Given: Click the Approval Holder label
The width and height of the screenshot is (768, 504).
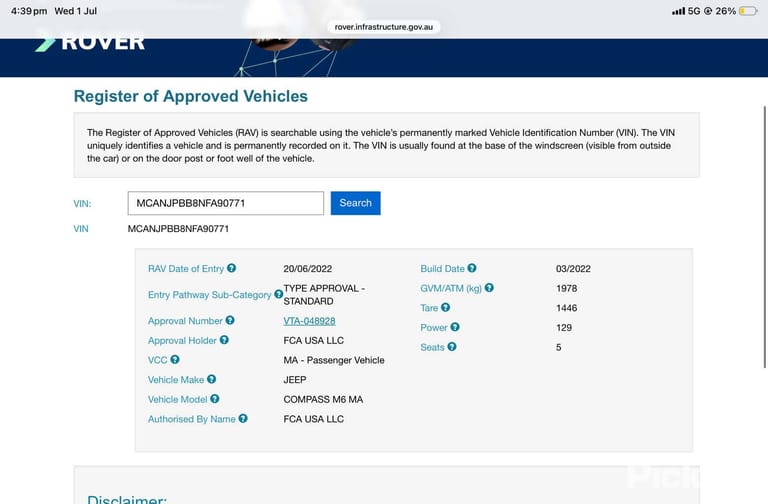Looking at the screenshot, I should (182, 340).
